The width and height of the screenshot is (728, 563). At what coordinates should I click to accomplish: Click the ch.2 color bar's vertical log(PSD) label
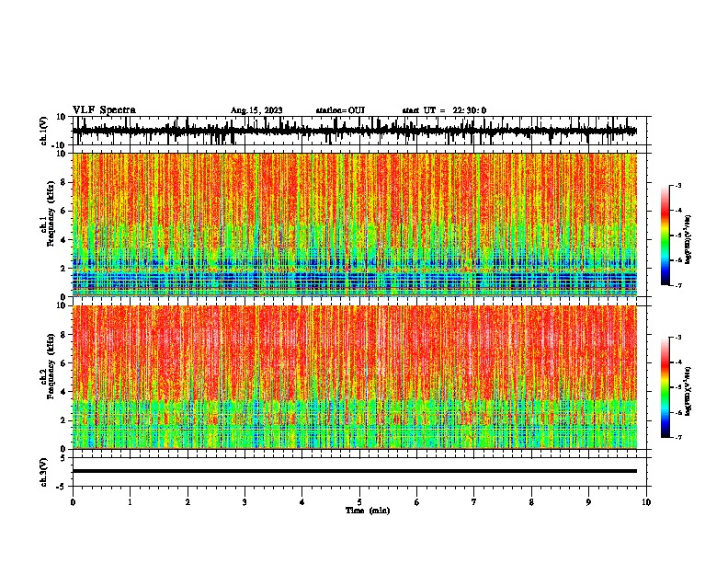[x=688, y=391]
